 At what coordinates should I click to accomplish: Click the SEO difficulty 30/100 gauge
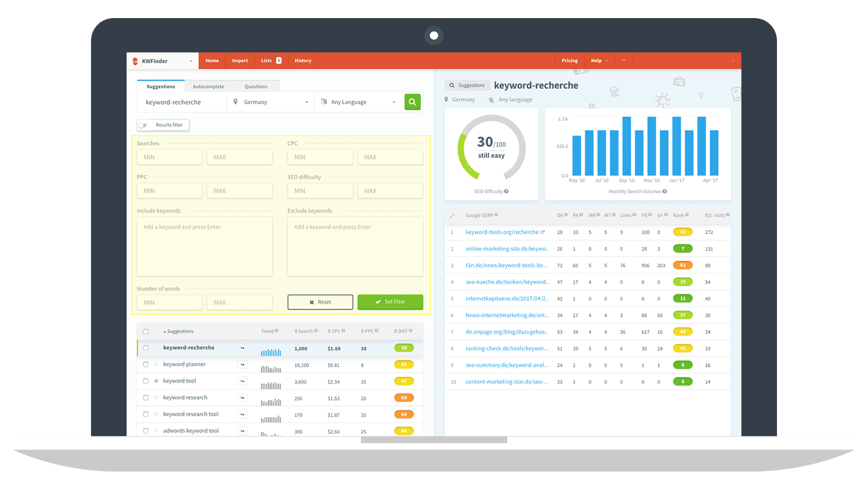point(492,147)
